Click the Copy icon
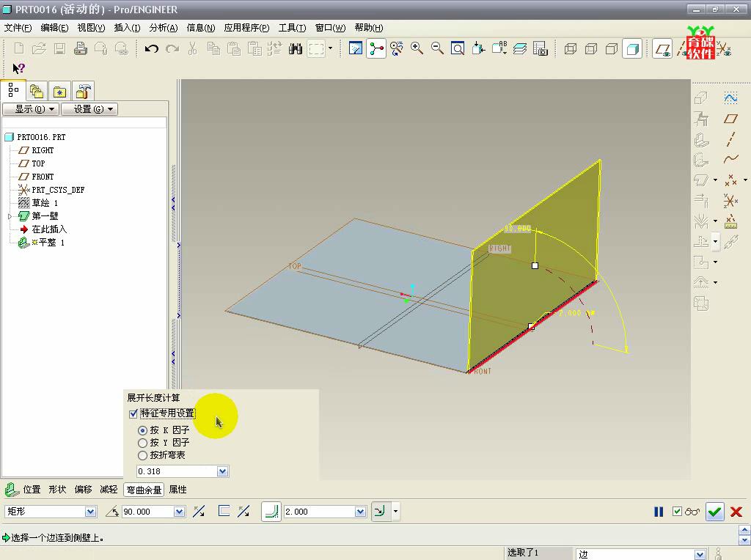The image size is (751, 560). click(x=213, y=48)
